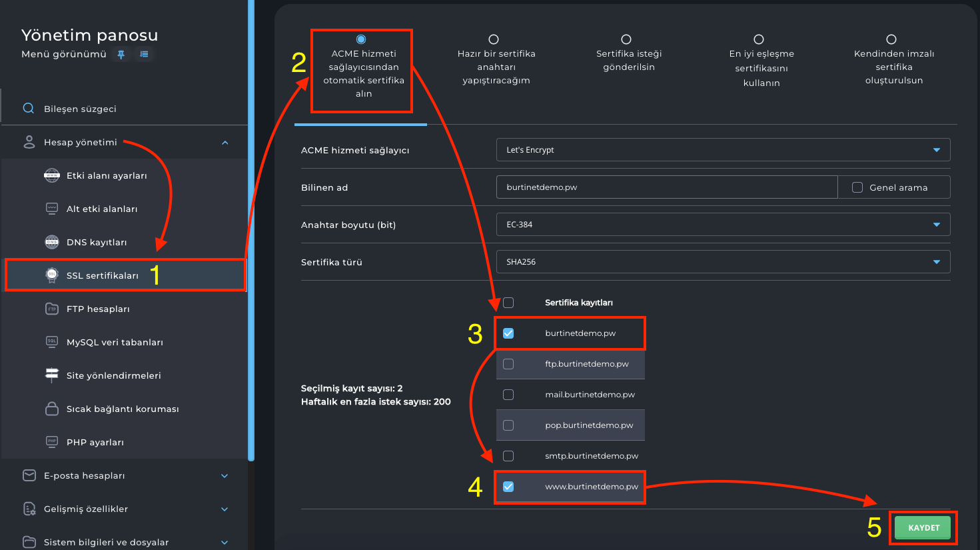
Task: Check the mail.burtinetdemo.pw record checkbox
Action: pyautogui.click(x=508, y=395)
